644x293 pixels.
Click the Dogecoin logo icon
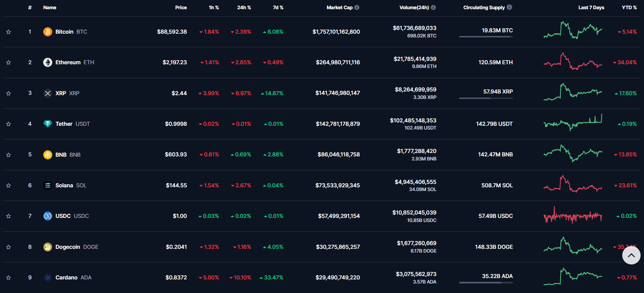click(x=48, y=247)
